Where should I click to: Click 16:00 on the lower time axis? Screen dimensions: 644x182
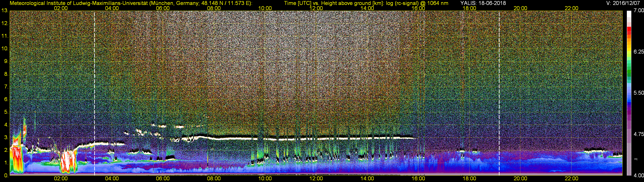point(418,179)
